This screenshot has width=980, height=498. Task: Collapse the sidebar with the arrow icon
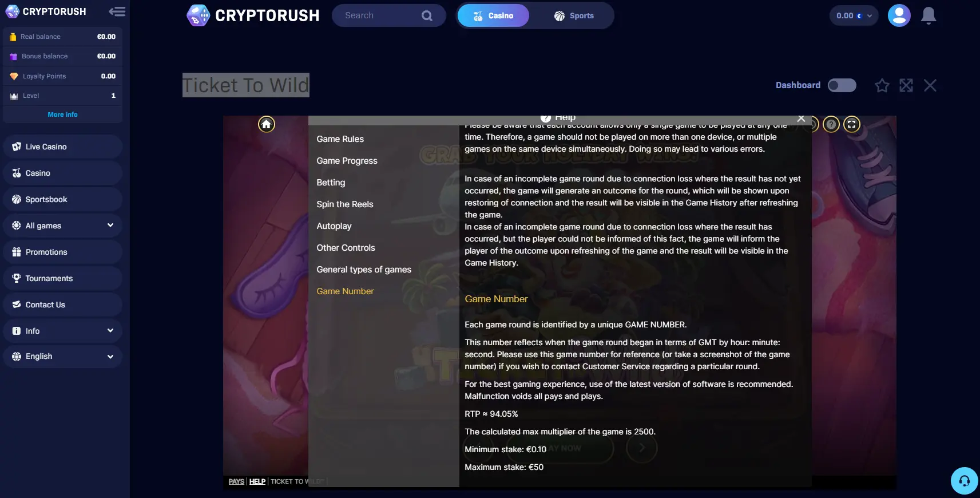117,11
